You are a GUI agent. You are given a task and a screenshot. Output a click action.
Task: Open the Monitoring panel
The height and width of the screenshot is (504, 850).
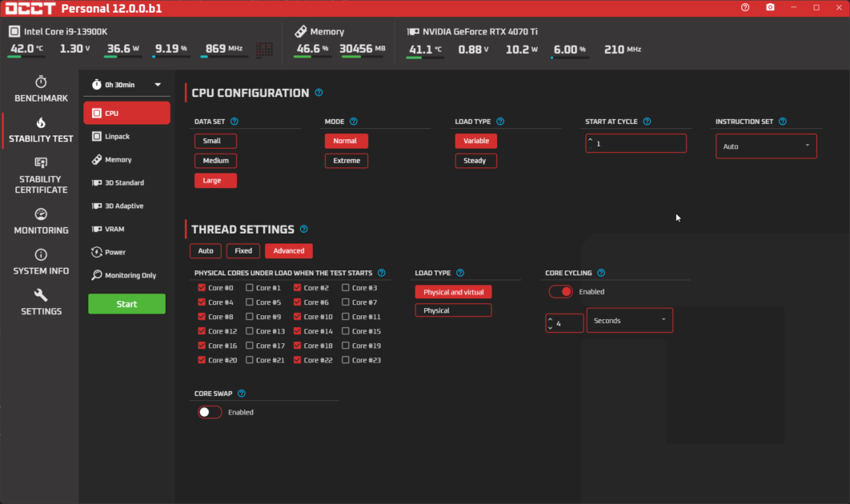pyautogui.click(x=40, y=222)
